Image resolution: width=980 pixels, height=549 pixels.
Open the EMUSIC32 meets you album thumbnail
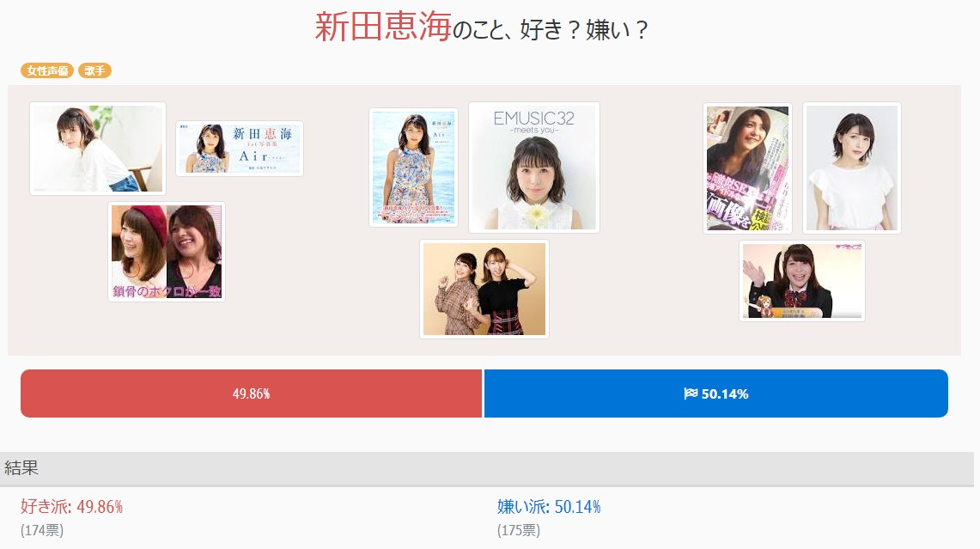pos(534,168)
